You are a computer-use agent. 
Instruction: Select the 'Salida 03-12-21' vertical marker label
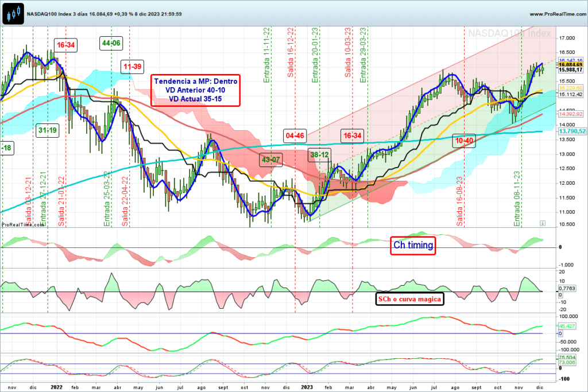click(29, 201)
